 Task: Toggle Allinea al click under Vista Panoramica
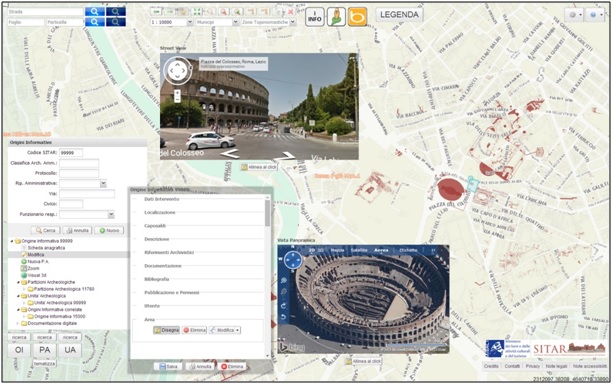(x=363, y=361)
